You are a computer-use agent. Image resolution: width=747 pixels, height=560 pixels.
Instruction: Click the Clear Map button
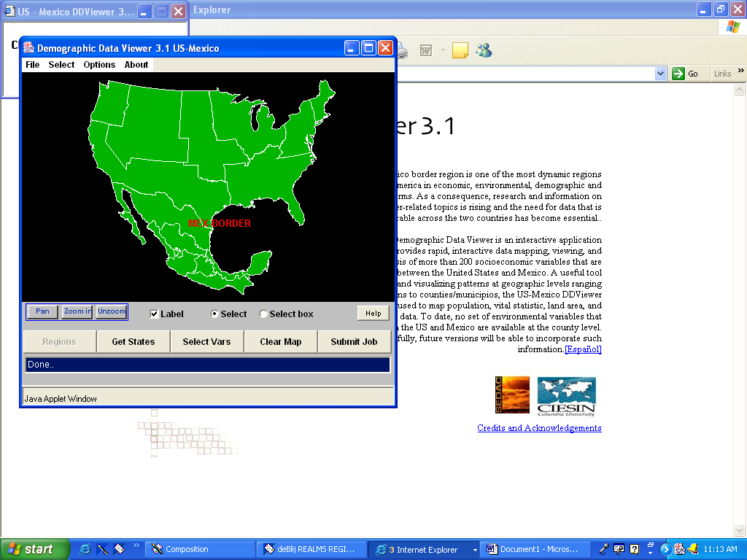coord(281,342)
